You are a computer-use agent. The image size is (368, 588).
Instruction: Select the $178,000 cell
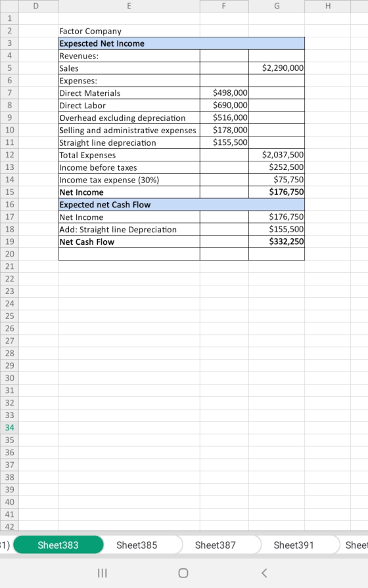point(224,130)
